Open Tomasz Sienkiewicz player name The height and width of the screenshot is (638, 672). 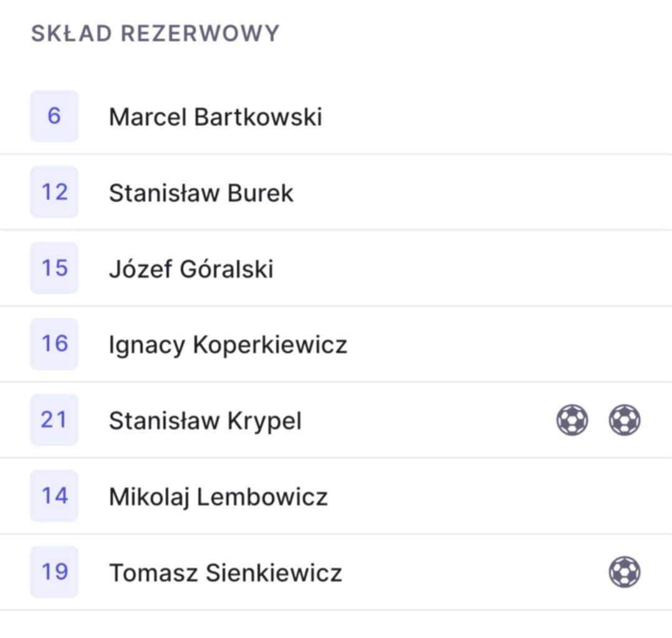(226, 573)
